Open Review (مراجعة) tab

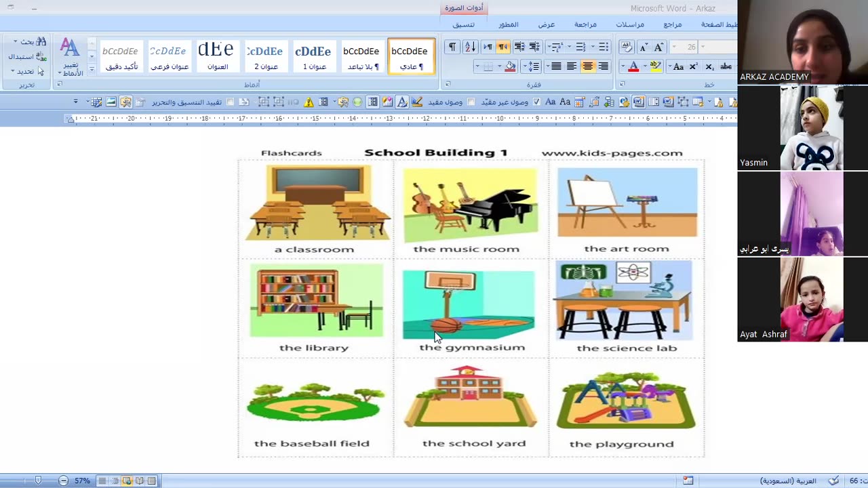[585, 24]
